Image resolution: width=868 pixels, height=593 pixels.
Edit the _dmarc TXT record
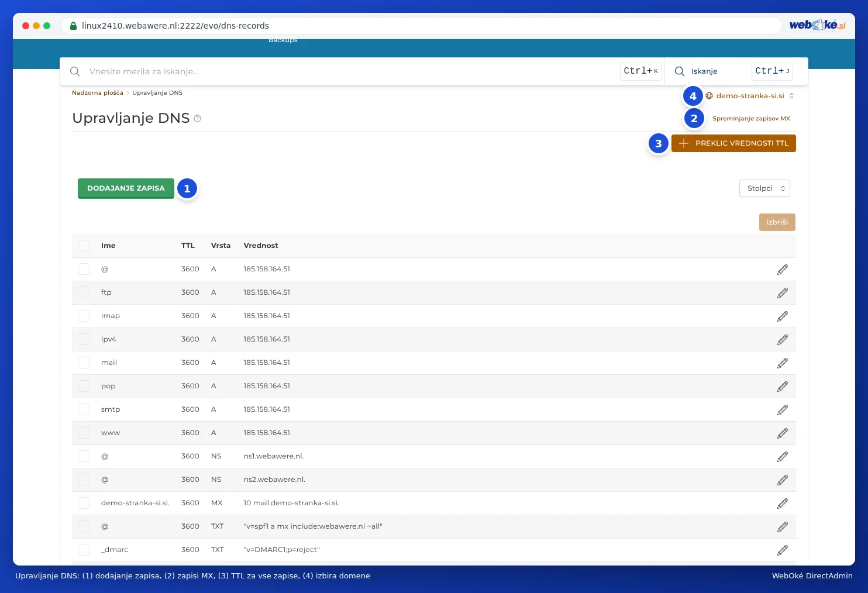pos(783,550)
